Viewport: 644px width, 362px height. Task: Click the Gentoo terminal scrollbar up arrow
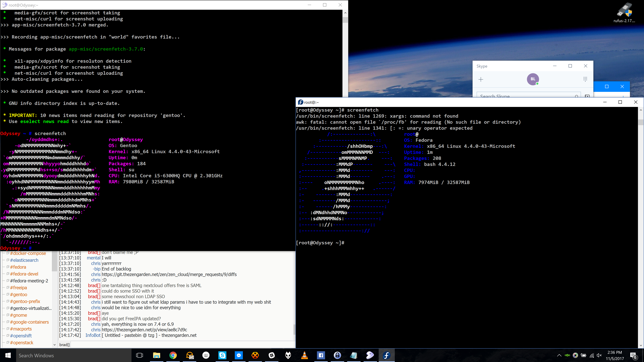[x=345, y=13]
